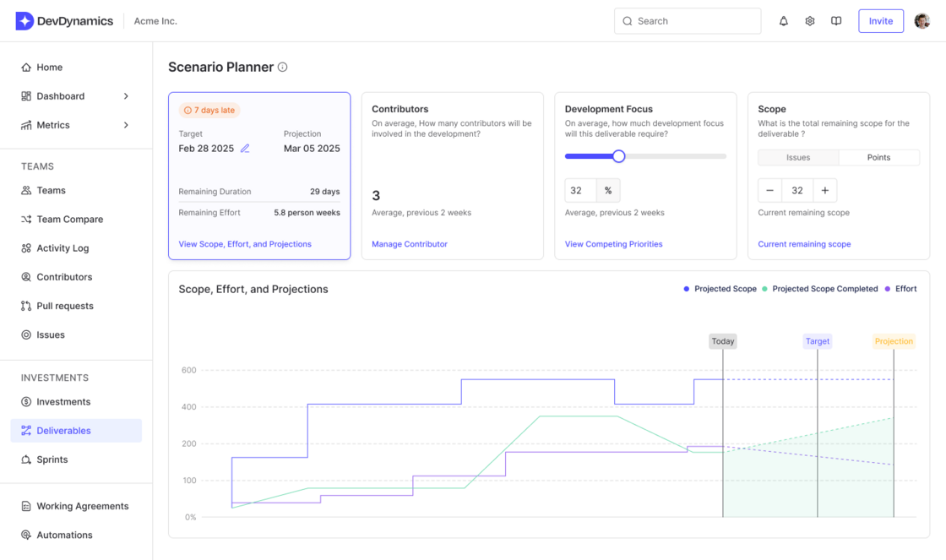
Task: Click the Deliverables sidebar icon
Action: [26, 430]
